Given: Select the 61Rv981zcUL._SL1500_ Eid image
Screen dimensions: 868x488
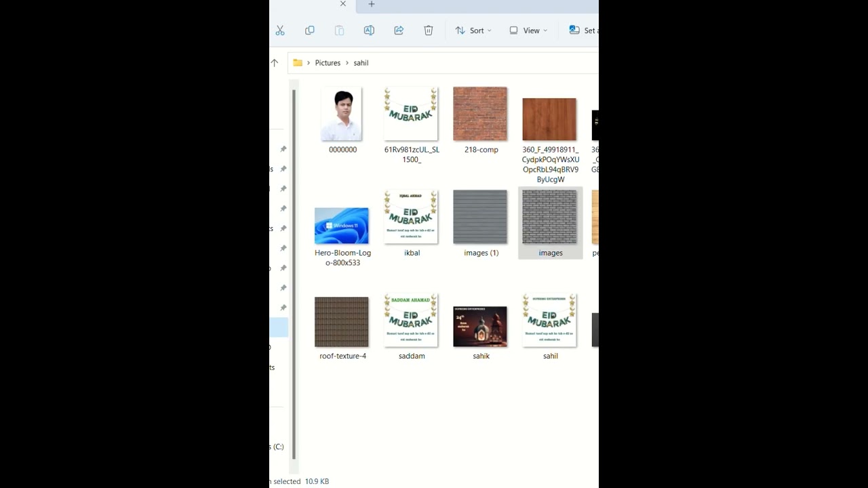Looking at the screenshot, I should [411, 114].
